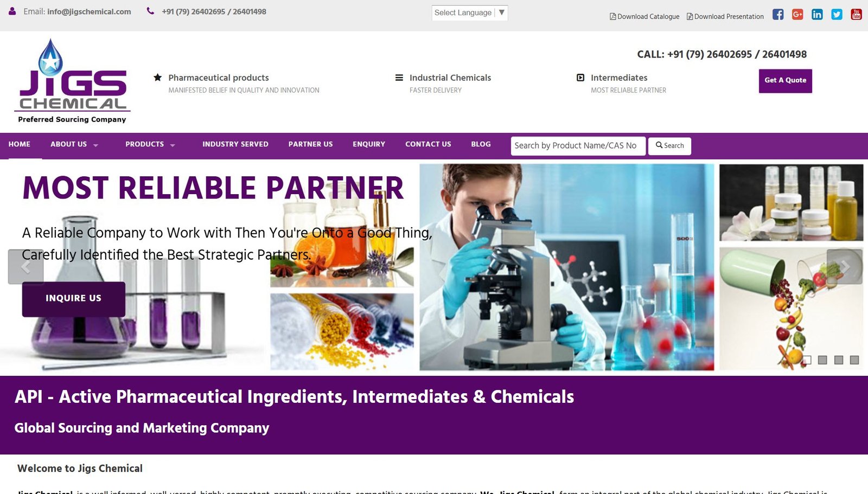Click the Download Catalogue link

pyautogui.click(x=644, y=17)
